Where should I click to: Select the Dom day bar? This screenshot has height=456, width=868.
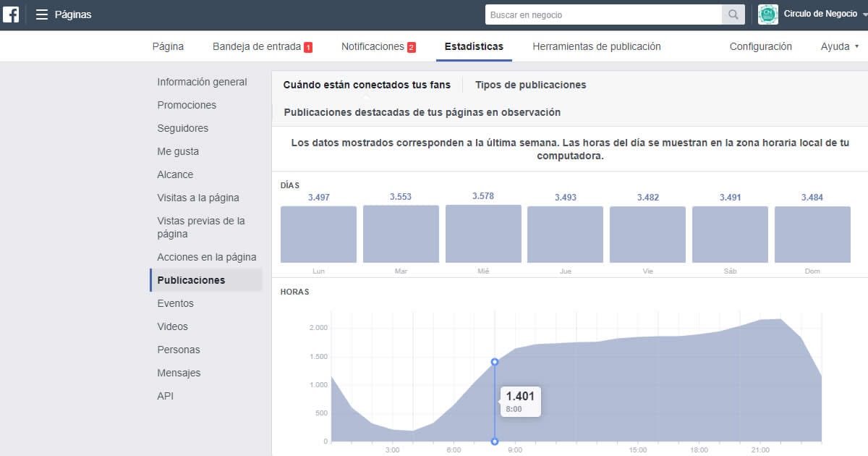(812, 235)
